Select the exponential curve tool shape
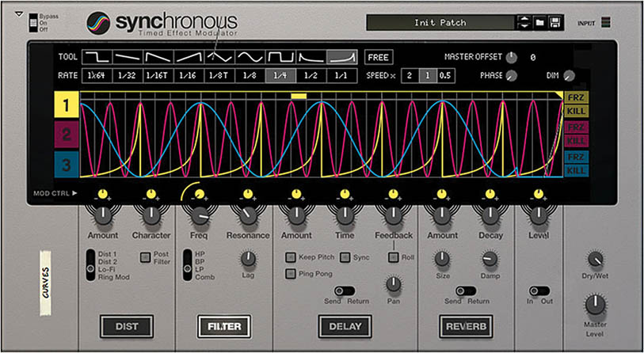 pyautogui.click(x=341, y=58)
